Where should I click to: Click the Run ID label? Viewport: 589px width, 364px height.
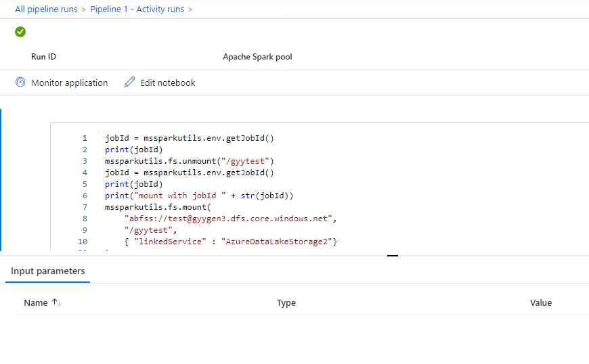(43, 57)
